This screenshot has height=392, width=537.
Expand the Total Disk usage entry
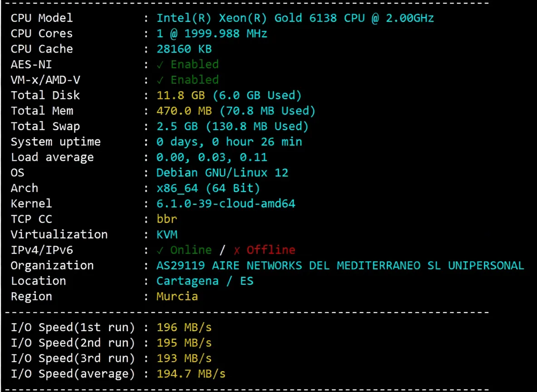click(x=229, y=95)
